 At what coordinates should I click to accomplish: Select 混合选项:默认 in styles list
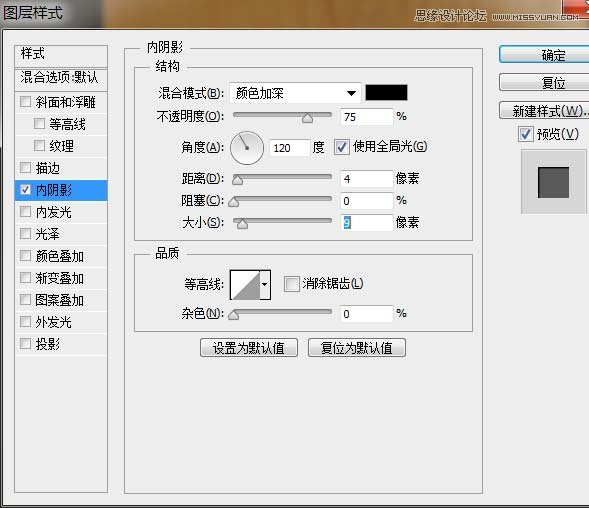pyautogui.click(x=61, y=77)
